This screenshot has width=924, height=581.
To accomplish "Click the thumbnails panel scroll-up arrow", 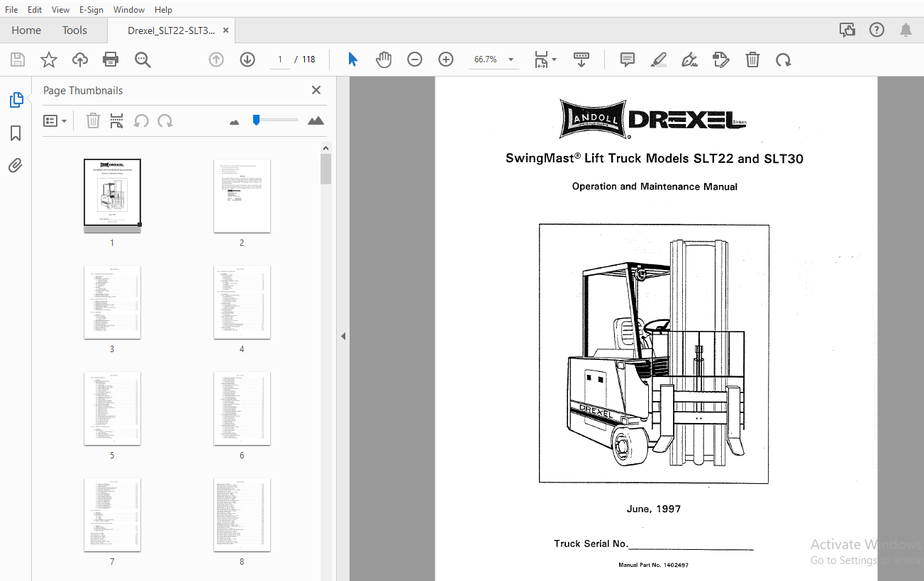I will [325, 148].
